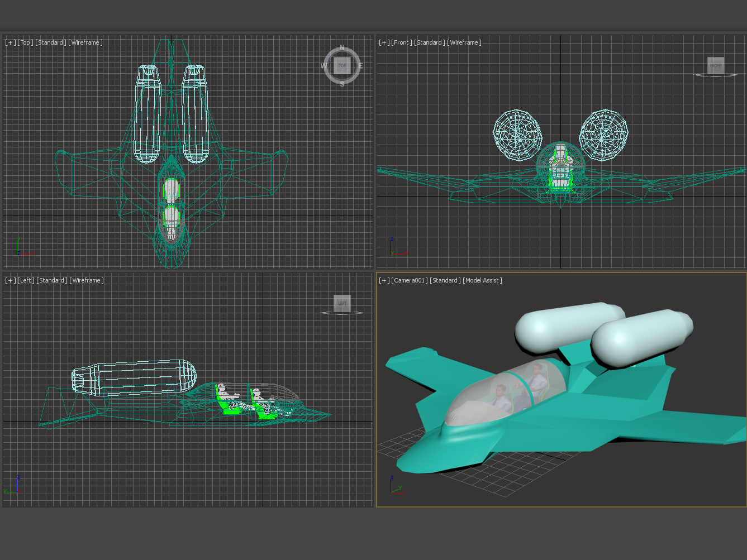Open the [Model Assist] viewport menu
This screenshot has width=747, height=560.
(482, 280)
